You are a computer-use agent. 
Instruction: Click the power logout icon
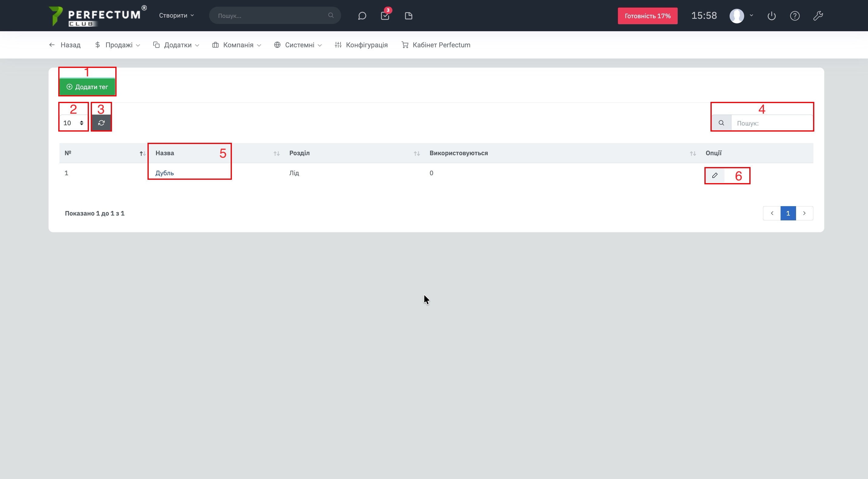(x=771, y=16)
